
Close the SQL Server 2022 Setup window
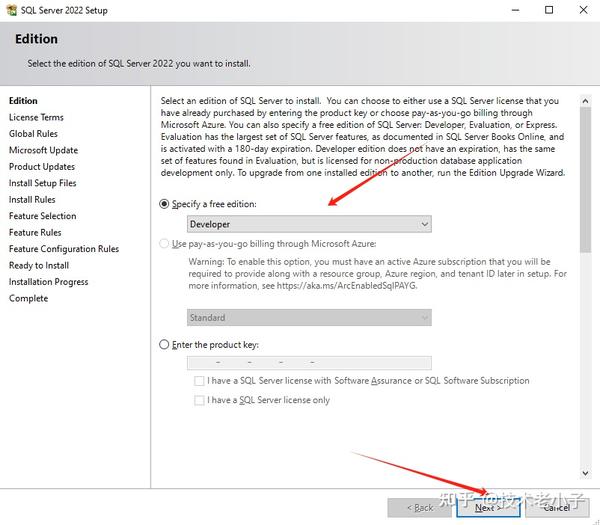[x=583, y=10]
